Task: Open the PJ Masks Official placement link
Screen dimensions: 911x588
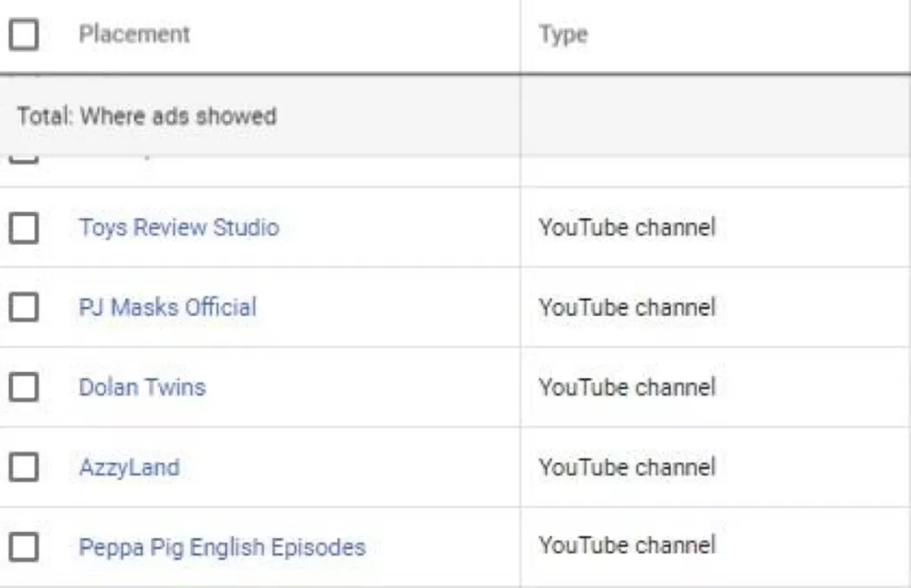Action: point(167,307)
